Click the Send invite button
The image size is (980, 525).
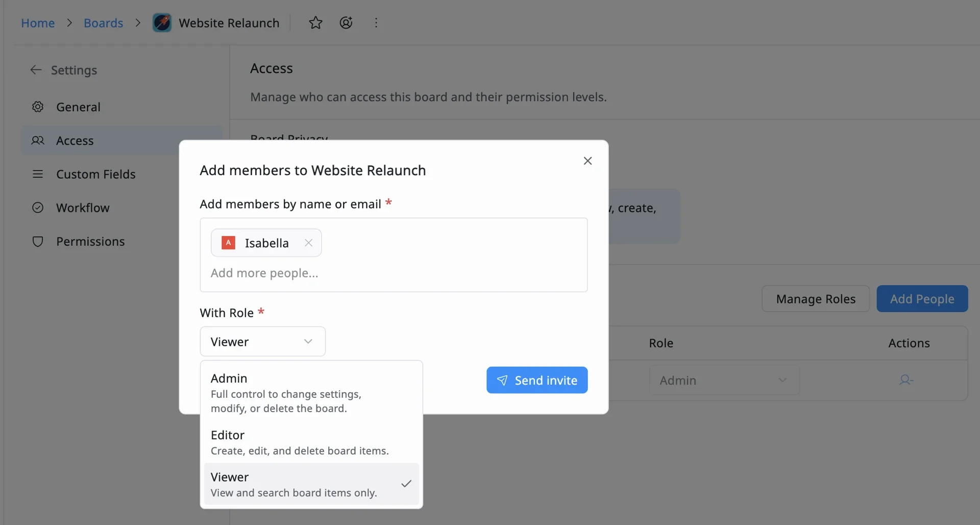(536, 380)
